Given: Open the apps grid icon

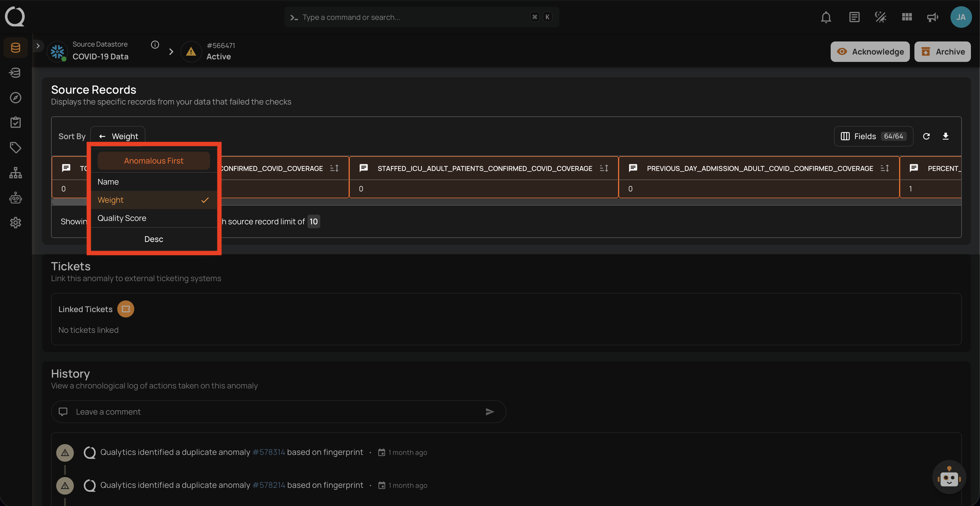Looking at the screenshot, I should coord(907,17).
